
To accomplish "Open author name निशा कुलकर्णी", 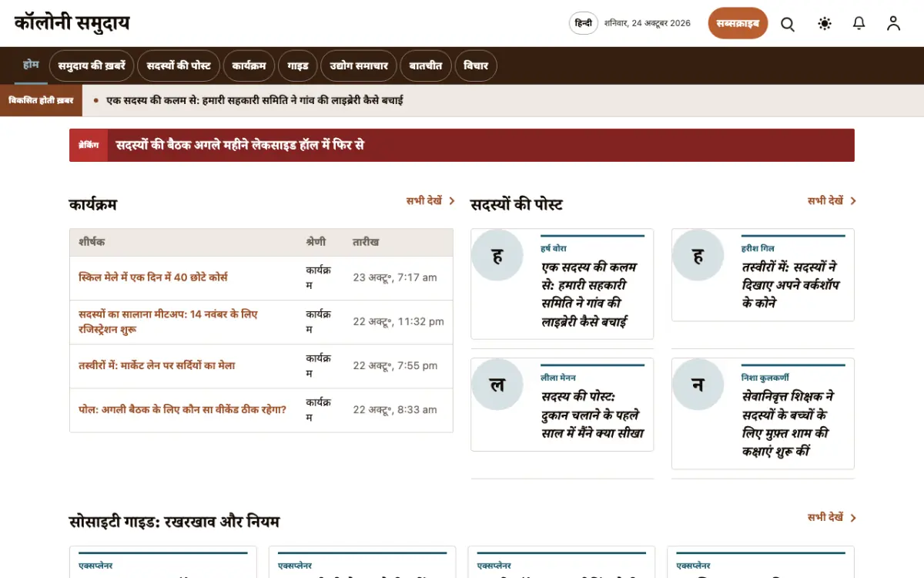I will [x=765, y=378].
